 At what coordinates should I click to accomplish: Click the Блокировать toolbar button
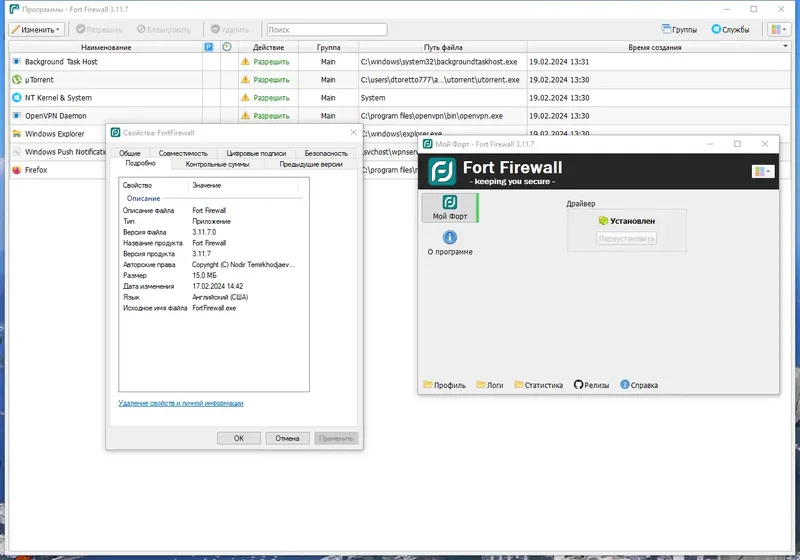click(164, 30)
